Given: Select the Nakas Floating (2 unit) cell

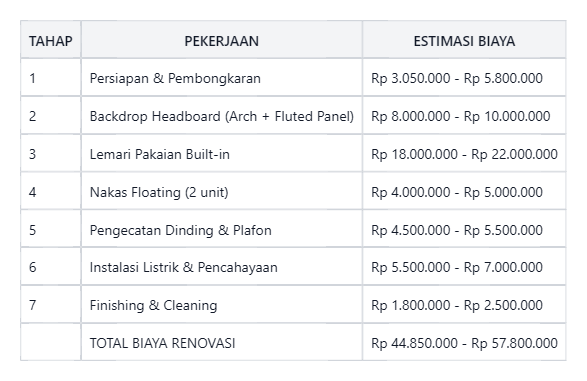Looking at the screenshot, I should point(222,192).
